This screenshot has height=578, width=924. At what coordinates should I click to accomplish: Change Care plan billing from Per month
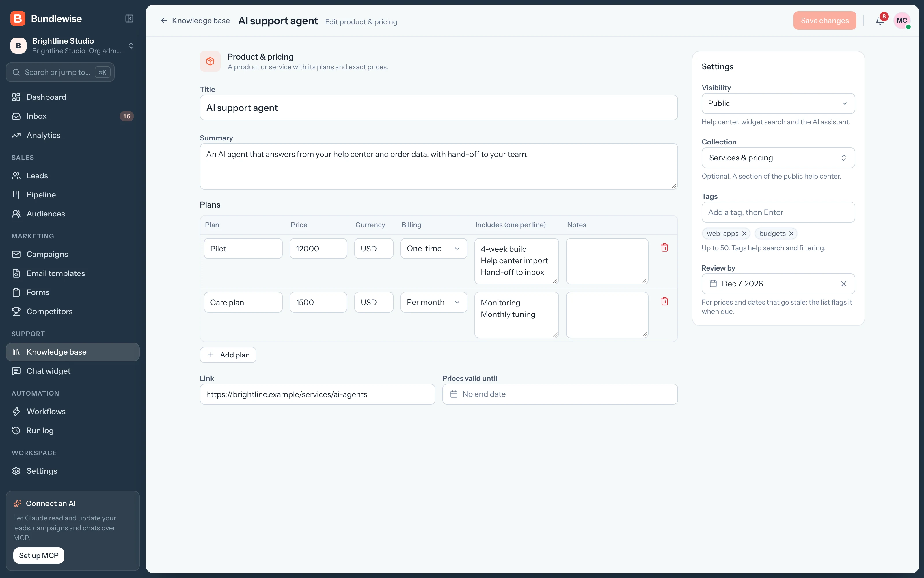point(433,303)
